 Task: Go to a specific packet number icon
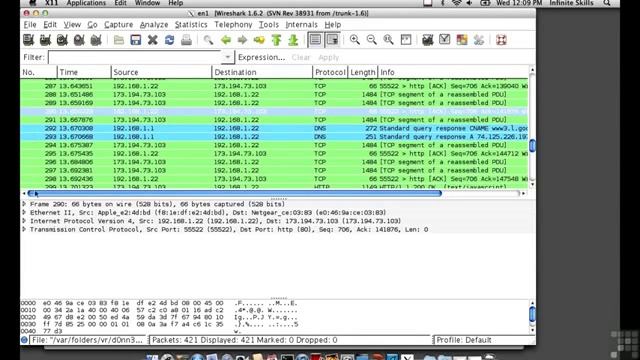coord(259,40)
